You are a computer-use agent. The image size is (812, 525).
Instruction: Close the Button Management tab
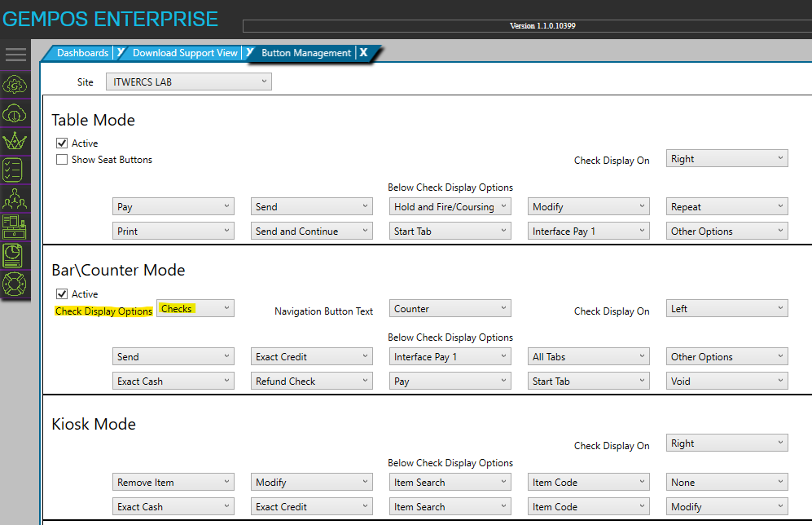pos(363,52)
